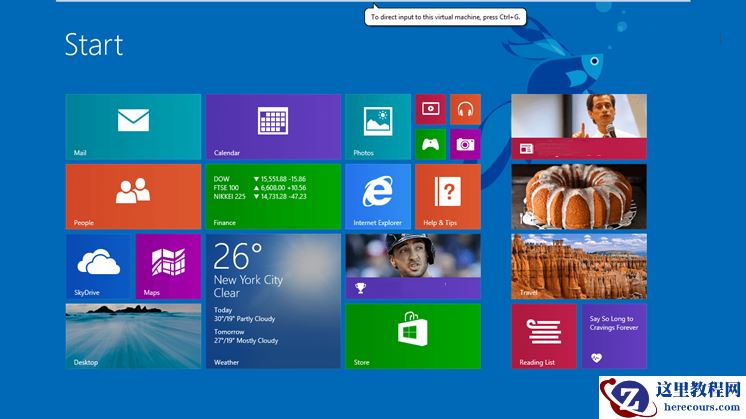The image size is (746, 419).
Task: Open the Video tile
Action: pyautogui.click(x=431, y=109)
